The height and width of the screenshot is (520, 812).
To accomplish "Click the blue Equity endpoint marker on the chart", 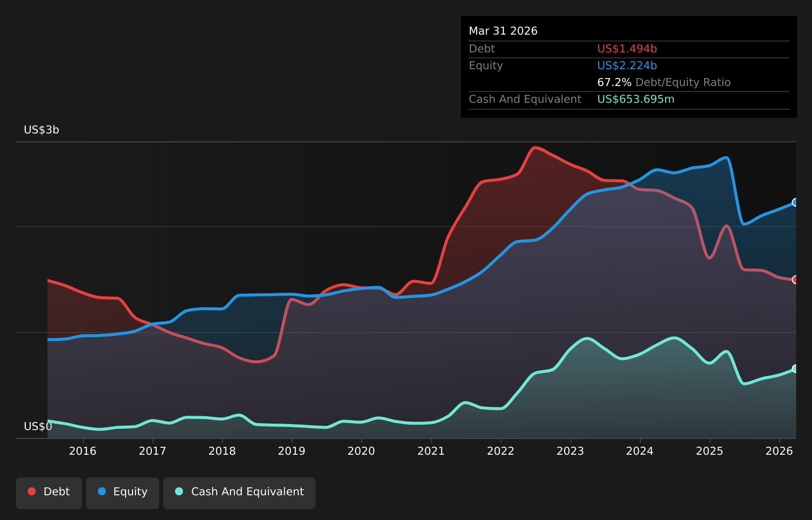I will (795, 202).
